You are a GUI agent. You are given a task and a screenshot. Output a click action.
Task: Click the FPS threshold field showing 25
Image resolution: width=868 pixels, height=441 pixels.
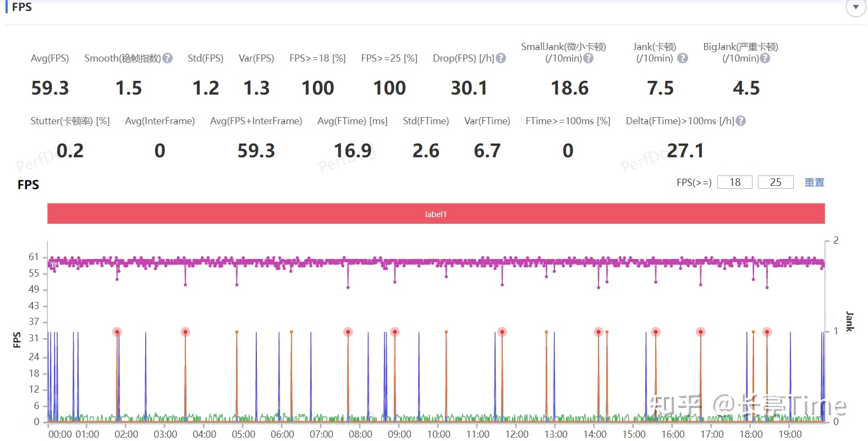(x=775, y=182)
